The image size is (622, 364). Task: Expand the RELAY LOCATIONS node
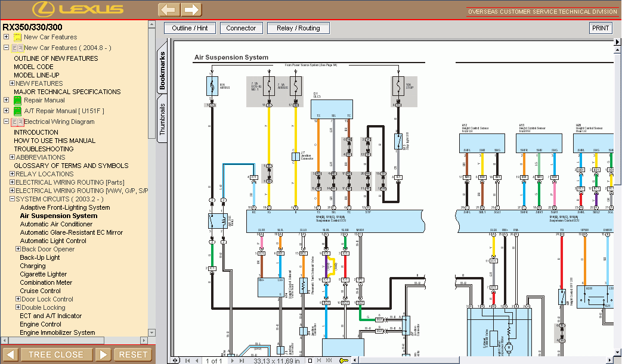12,174
